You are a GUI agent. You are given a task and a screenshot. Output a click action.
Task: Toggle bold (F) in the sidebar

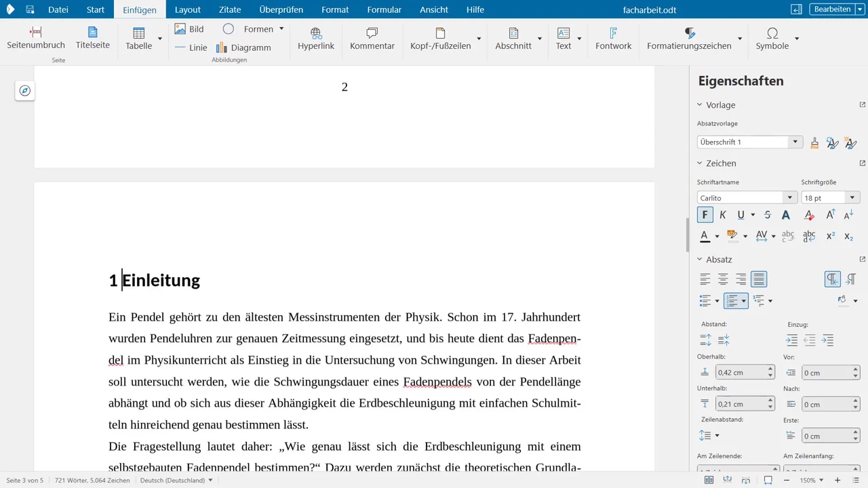click(705, 215)
